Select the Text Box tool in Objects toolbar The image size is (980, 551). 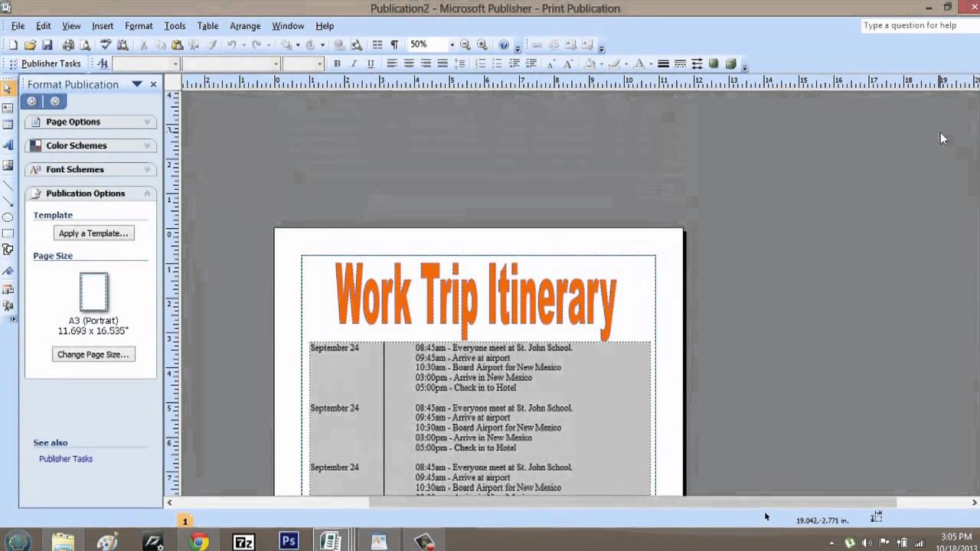(8, 107)
